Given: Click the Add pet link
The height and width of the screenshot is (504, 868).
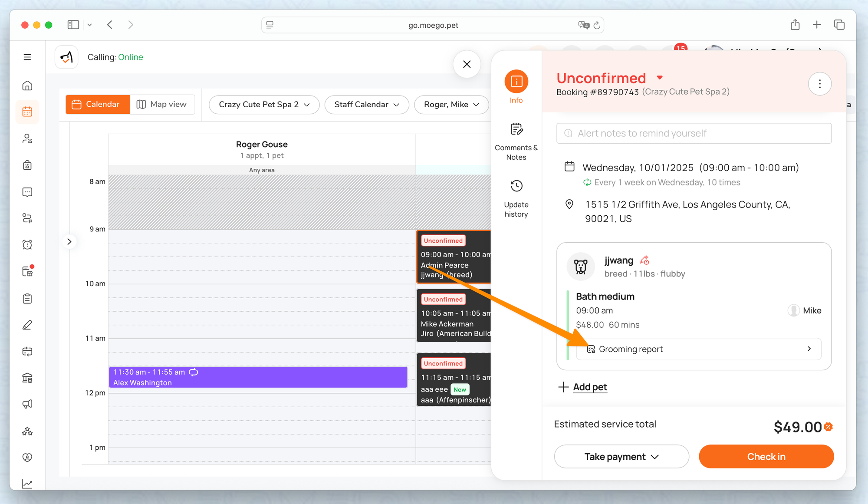Looking at the screenshot, I should click(589, 387).
